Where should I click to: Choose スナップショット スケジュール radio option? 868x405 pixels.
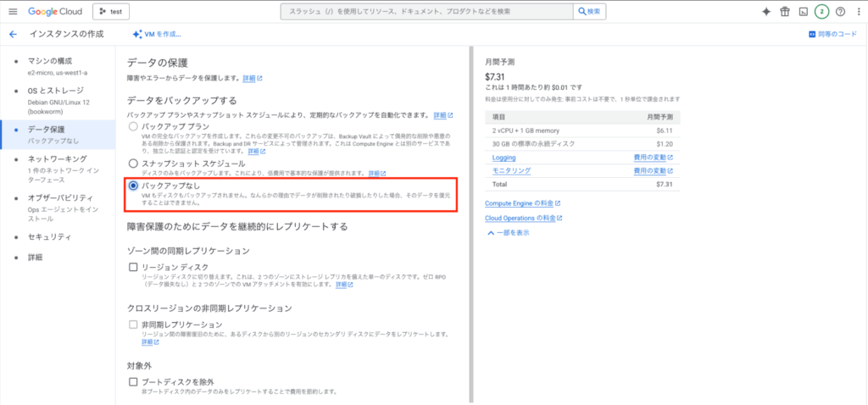(x=133, y=164)
